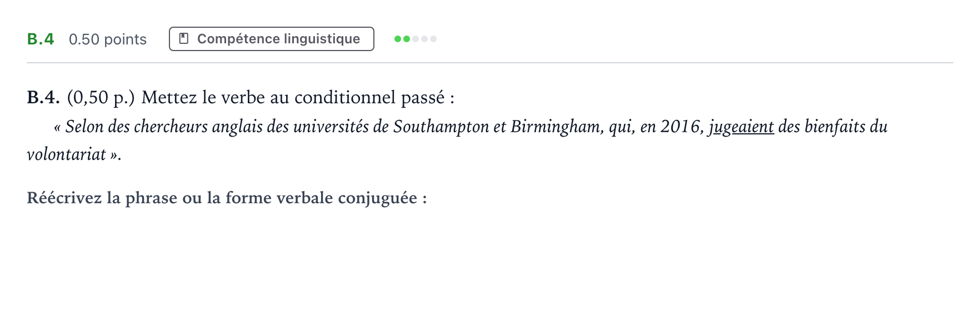
Task: Click the (0,50 p.) score text
Action: (x=101, y=98)
